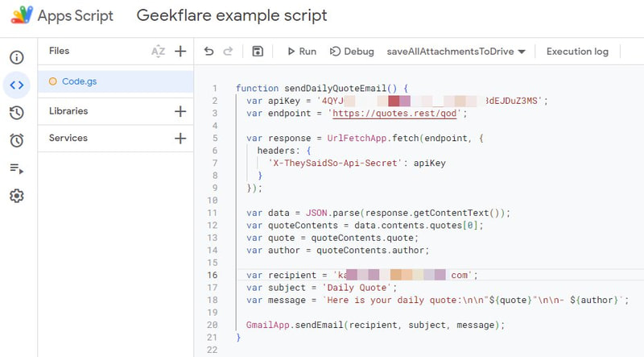Click the Undo arrow icon

pyautogui.click(x=208, y=52)
